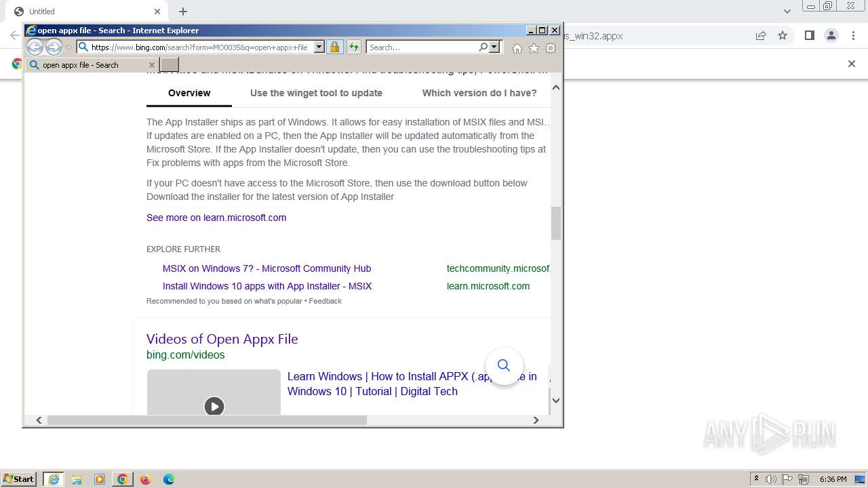Click techcommunity.microsoft source link
Image resolution: width=868 pixels, height=488 pixels.
498,268
